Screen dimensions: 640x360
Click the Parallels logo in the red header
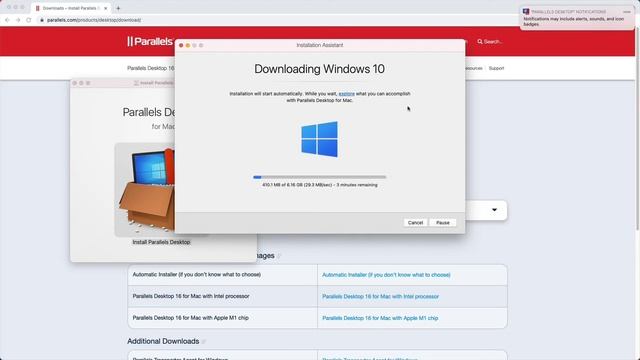150,41
